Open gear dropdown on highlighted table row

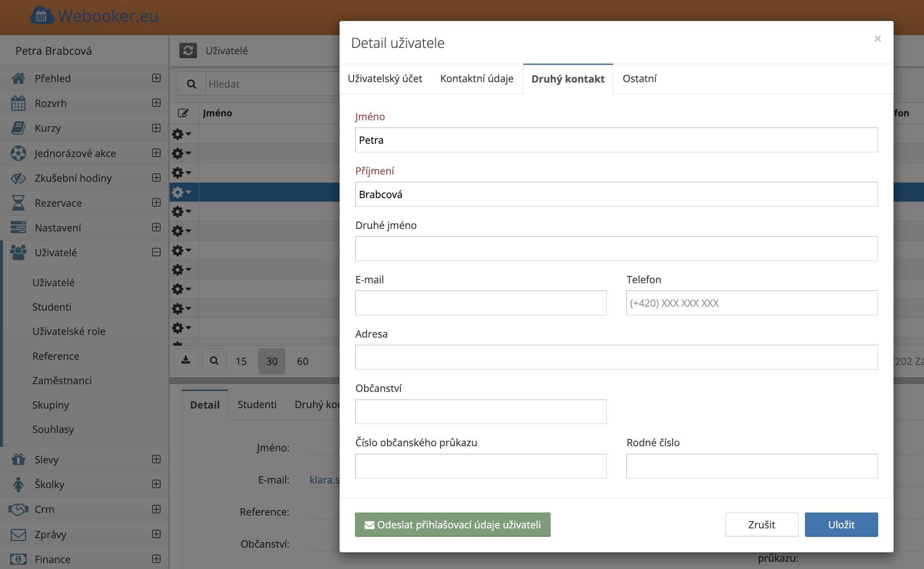tap(182, 193)
